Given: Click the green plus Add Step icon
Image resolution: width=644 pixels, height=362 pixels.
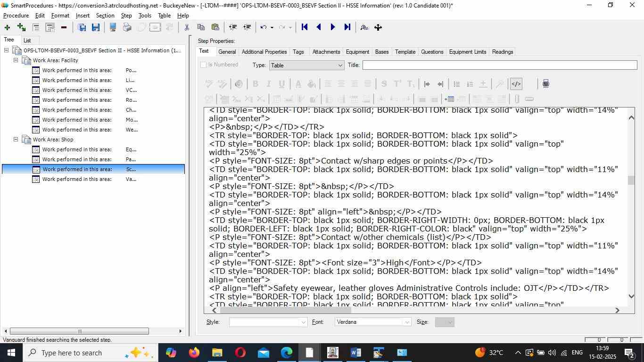Looking at the screenshot, I should 7,27.
